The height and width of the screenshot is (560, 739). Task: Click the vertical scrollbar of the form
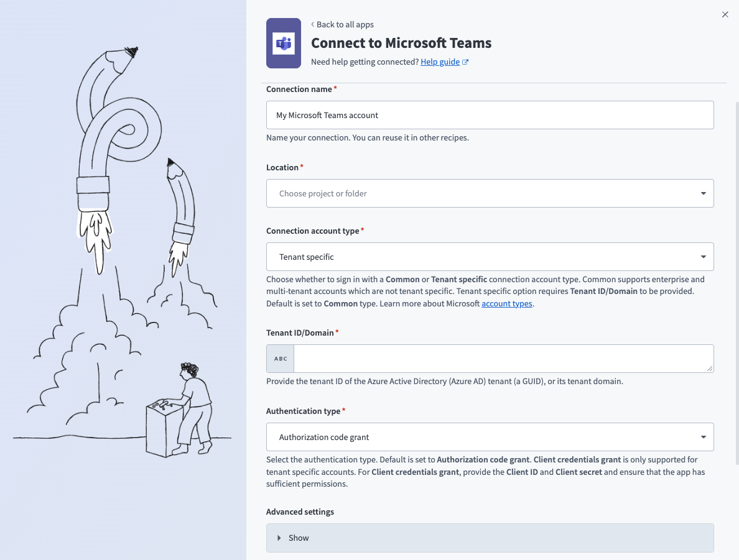737,283
